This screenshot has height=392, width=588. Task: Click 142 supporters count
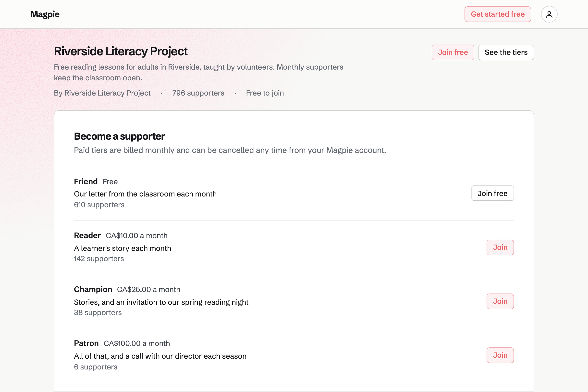click(99, 258)
